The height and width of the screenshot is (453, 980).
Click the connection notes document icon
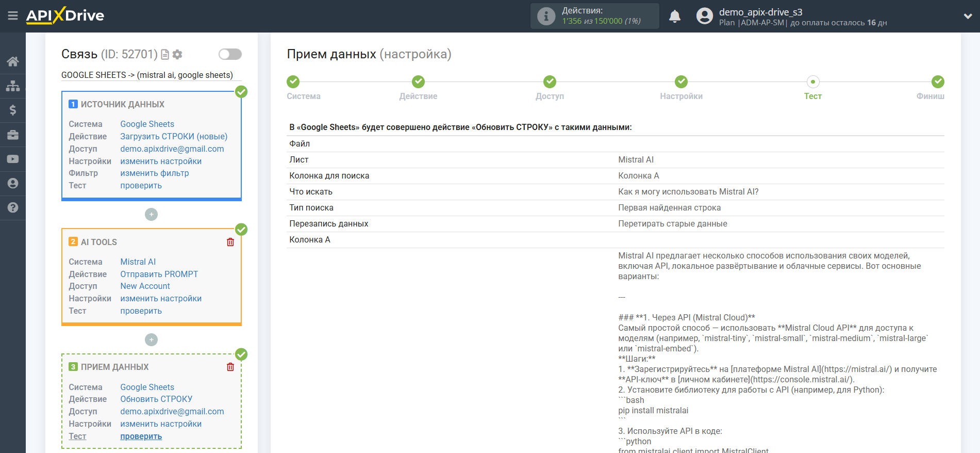[x=165, y=54]
